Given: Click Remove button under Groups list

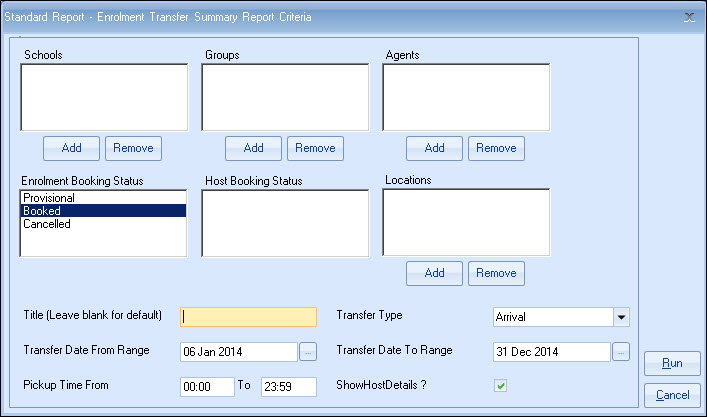Looking at the screenshot, I should [x=315, y=148].
